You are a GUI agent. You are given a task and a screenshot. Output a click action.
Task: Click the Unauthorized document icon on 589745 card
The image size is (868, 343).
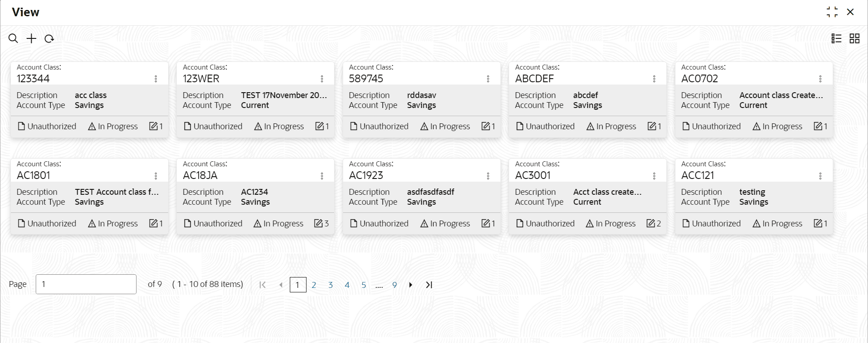coord(354,127)
